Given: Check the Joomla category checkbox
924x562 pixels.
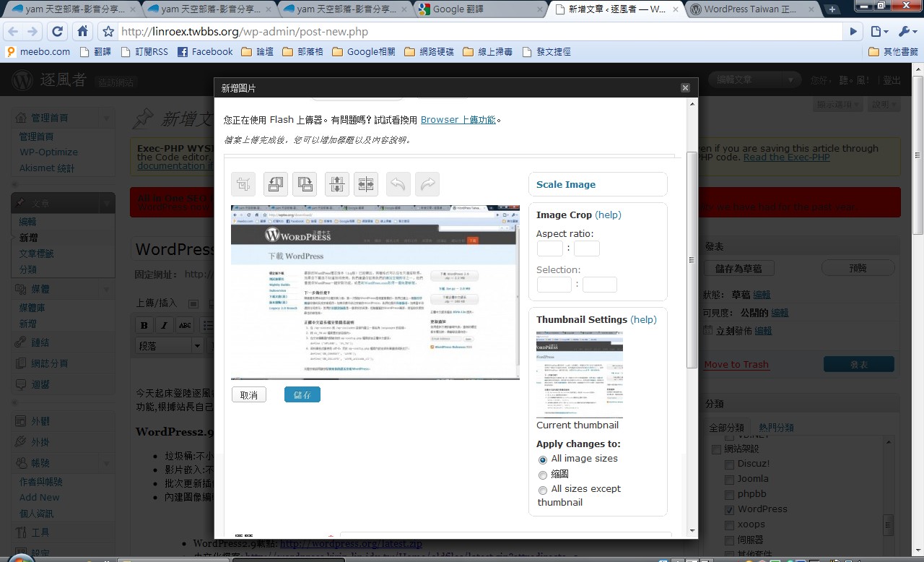Looking at the screenshot, I should 729,480.
